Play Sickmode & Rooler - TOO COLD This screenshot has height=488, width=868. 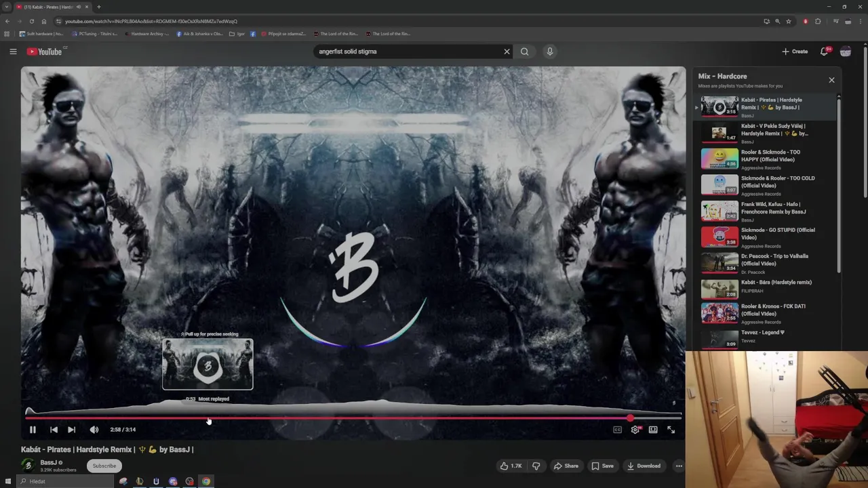[766, 185]
